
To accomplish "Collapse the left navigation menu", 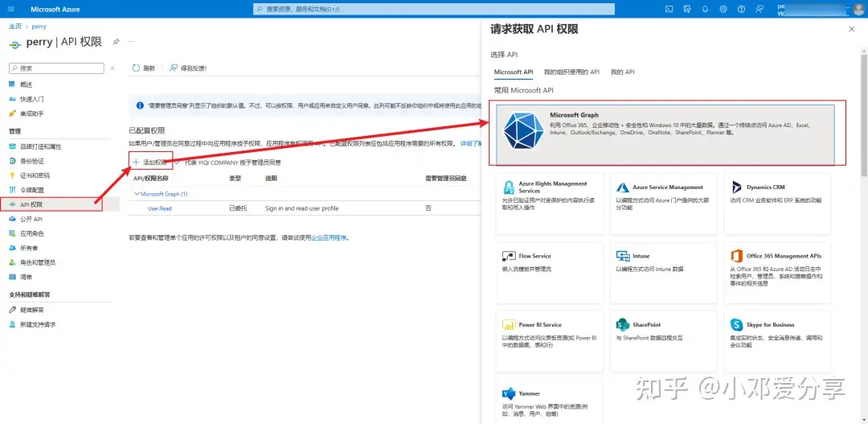I will [113, 68].
